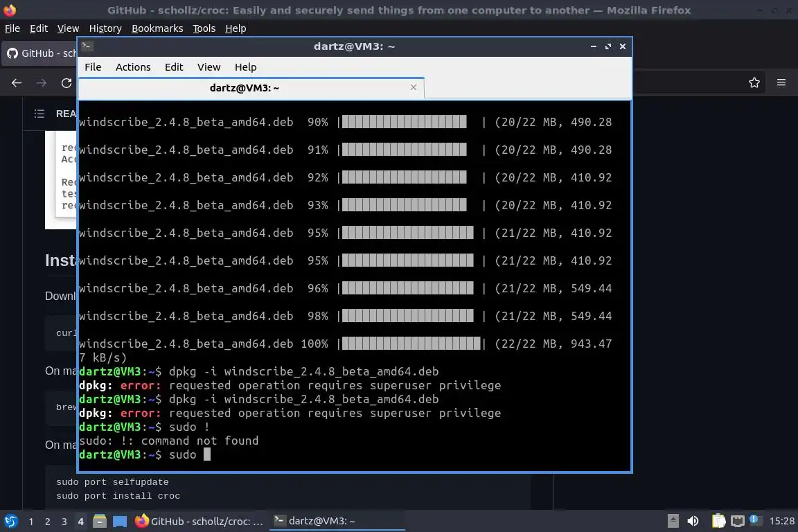Open the terminal Edit menu
Viewport: 798px width, 532px height.
coord(174,67)
